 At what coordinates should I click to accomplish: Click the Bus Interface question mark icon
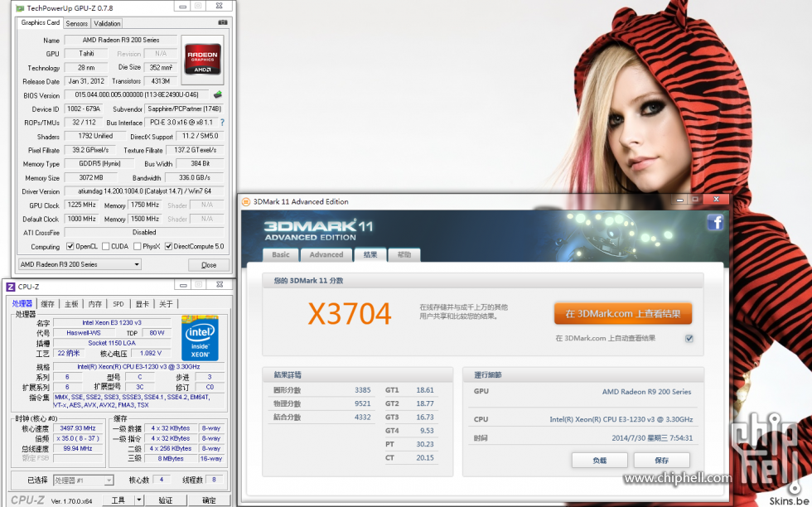[222, 123]
